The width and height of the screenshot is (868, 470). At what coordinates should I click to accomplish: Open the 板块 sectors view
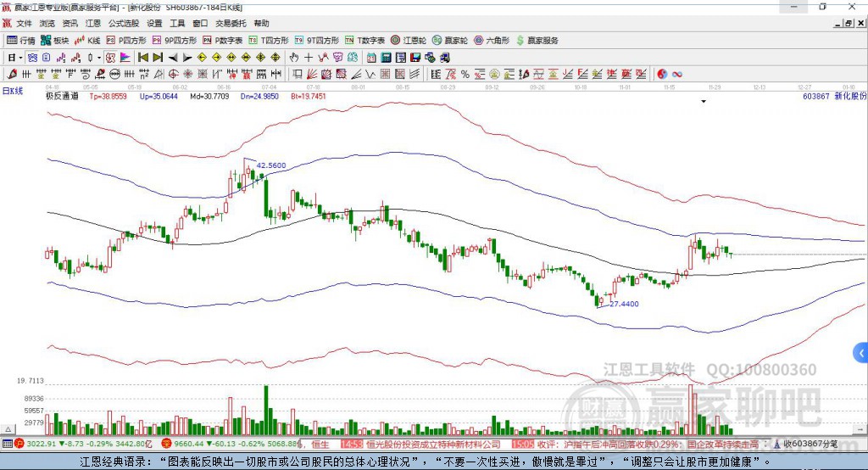click(54, 41)
